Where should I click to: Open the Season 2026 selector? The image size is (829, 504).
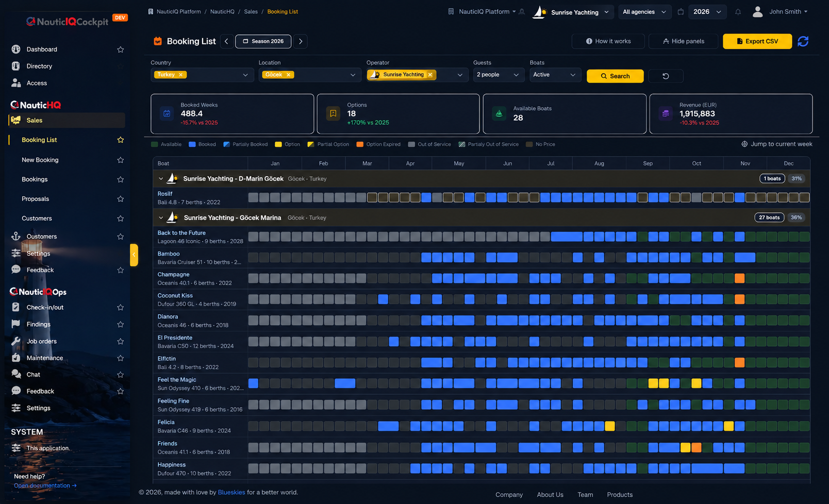[263, 41]
